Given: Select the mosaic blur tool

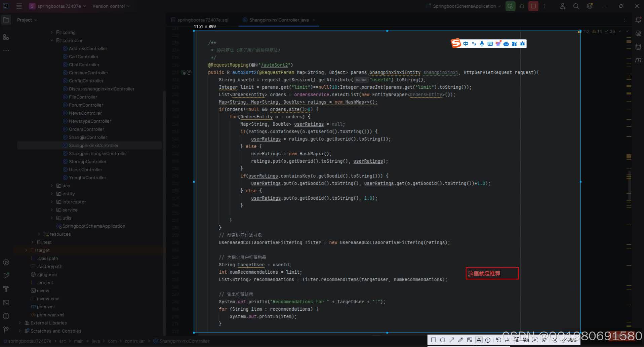Looking at the screenshot, I should [x=470, y=340].
